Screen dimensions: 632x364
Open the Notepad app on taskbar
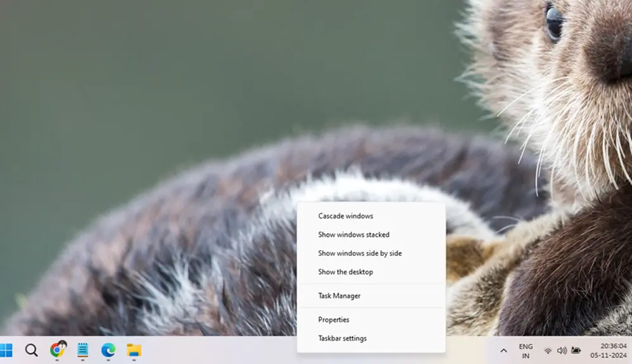coord(82,349)
